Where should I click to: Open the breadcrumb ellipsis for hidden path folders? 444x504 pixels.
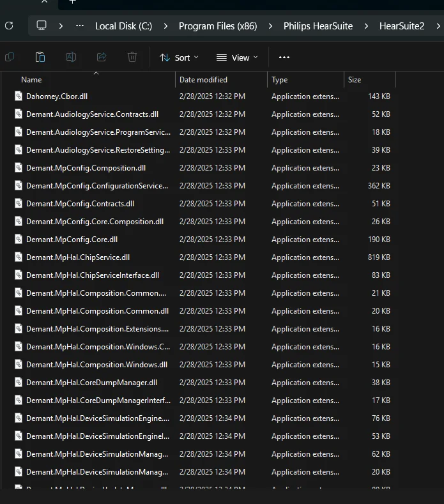(80, 26)
